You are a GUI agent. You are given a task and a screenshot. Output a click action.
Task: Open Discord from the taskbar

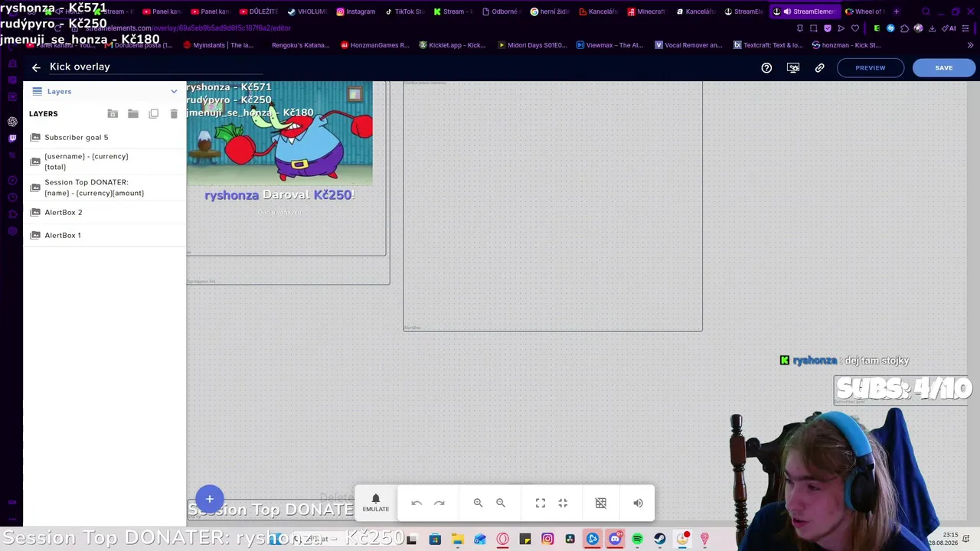click(615, 540)
